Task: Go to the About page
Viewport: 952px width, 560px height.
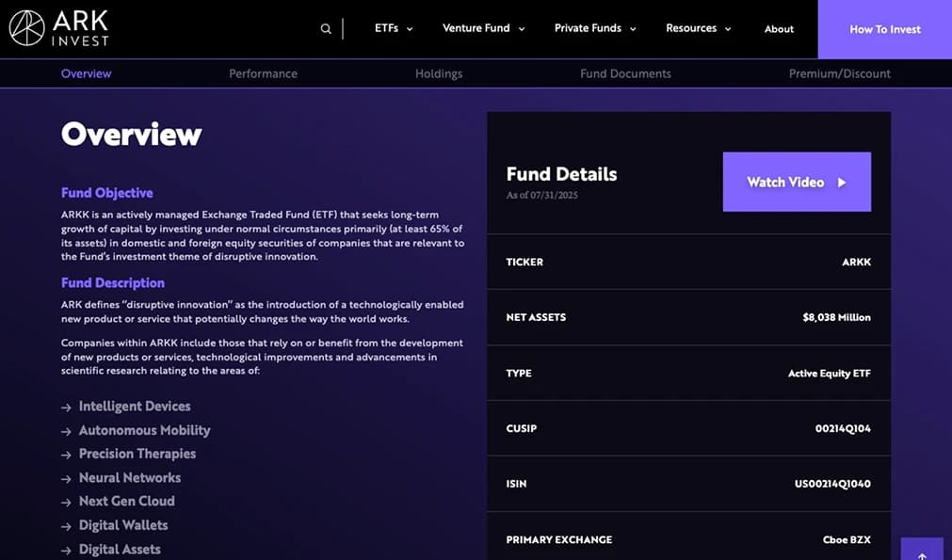Action: coord(779,29)
